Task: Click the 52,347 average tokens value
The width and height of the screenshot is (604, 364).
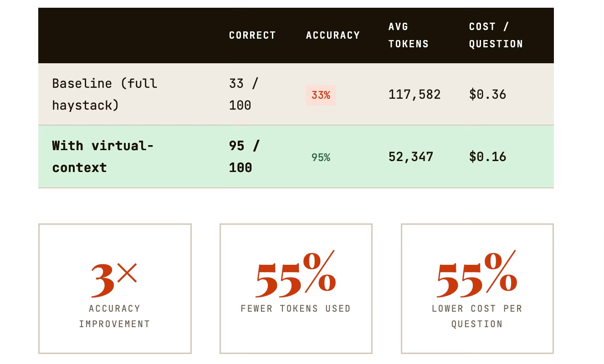Action: tap(411, 157)
